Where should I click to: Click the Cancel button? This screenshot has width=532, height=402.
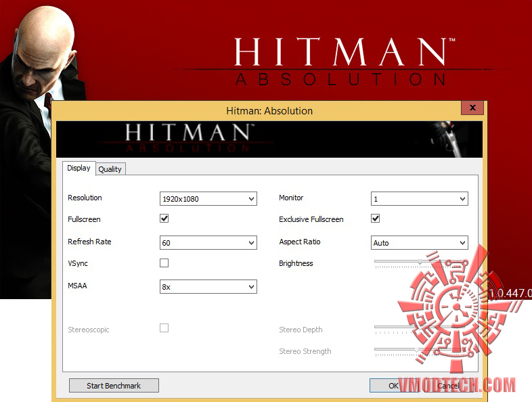point(448,386)
